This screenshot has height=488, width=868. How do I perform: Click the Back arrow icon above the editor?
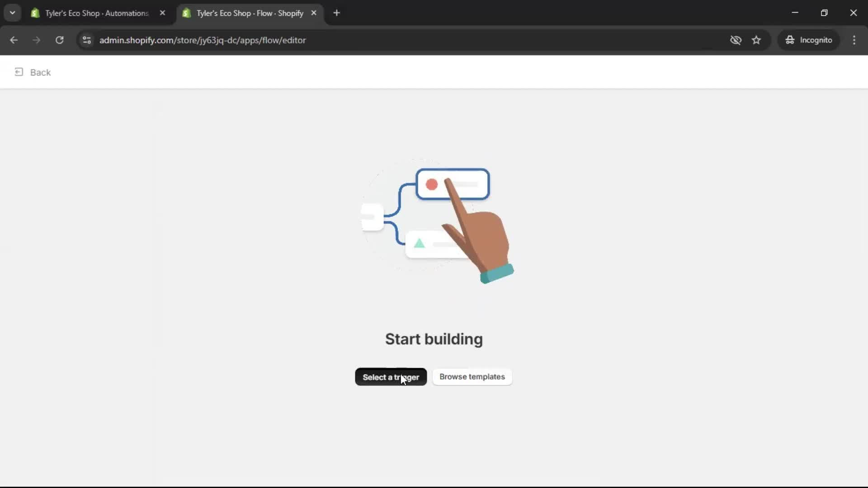[x=19, y=72]
